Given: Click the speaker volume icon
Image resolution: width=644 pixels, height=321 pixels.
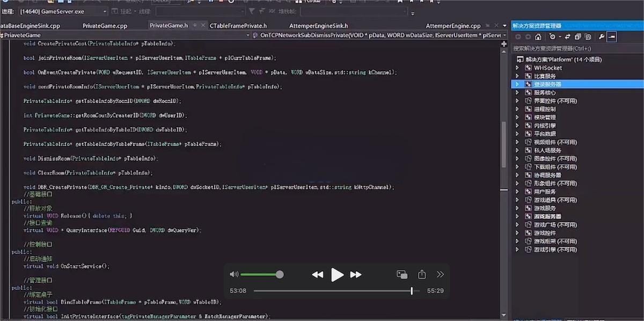Looking at the screenshot, I should [x=234, y=274].
